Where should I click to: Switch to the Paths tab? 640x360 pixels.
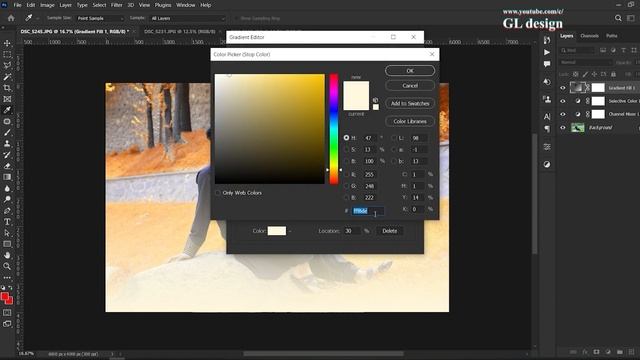[x=611, y=36]
